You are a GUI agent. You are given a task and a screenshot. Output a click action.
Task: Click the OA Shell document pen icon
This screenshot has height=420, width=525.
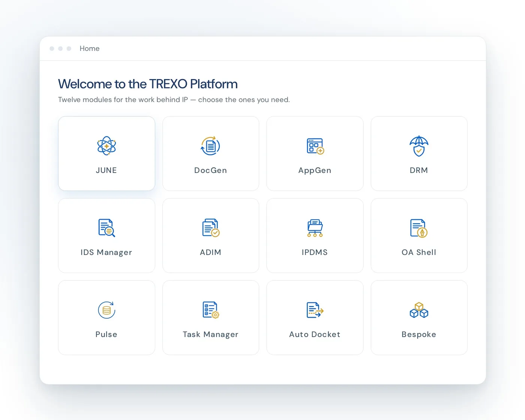(x=419, y=228)
